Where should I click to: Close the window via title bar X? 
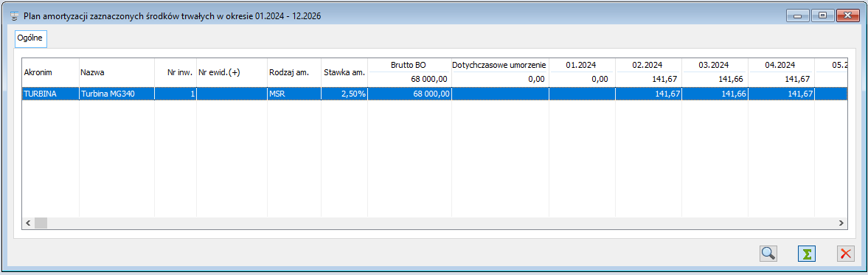pos(848,16)
